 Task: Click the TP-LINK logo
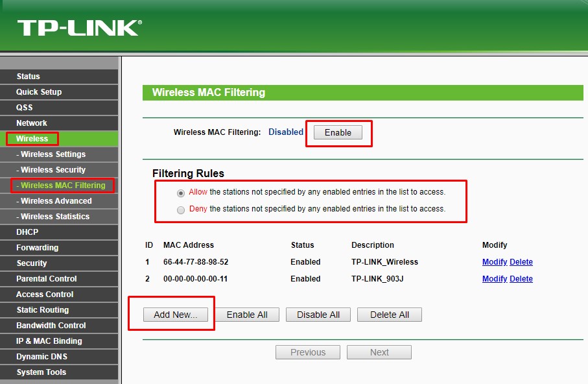(x=80, y=28)
